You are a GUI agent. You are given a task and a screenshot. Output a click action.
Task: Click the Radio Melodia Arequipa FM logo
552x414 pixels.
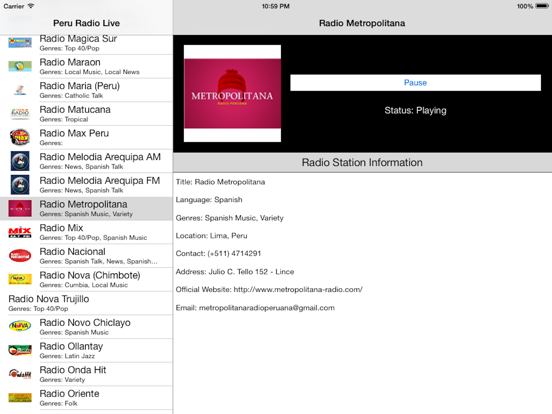click(x=20, y=184)
